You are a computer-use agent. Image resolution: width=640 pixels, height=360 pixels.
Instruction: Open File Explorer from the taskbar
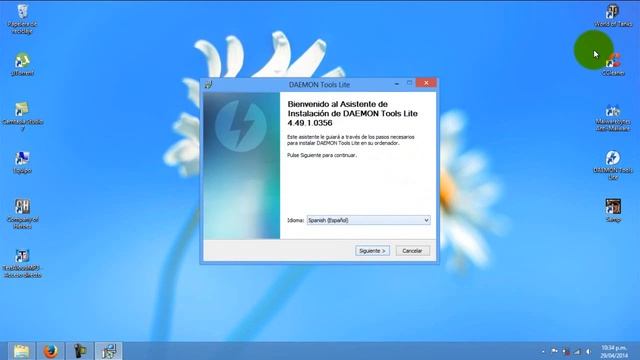21,351
